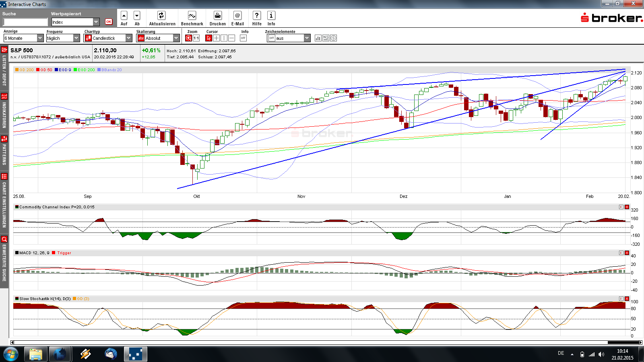
Task: Open the Wertpapierart Index dropdown
Action: coord(75,22)
